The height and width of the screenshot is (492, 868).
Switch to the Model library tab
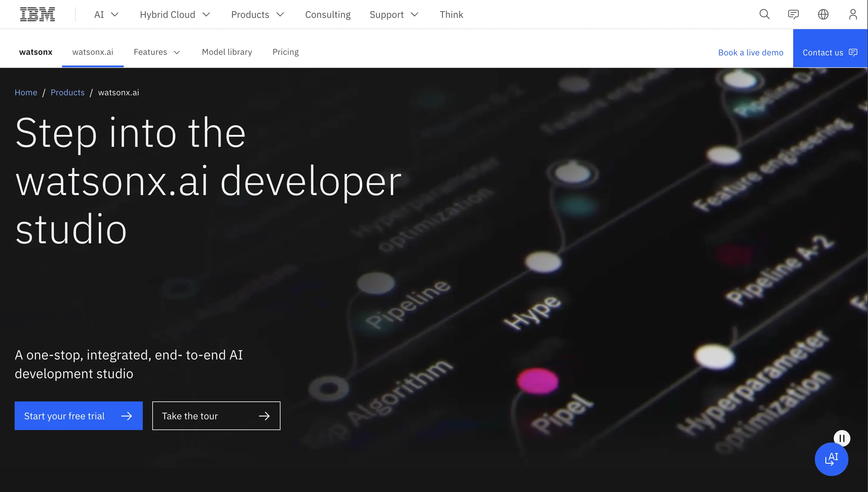point(227,52)
